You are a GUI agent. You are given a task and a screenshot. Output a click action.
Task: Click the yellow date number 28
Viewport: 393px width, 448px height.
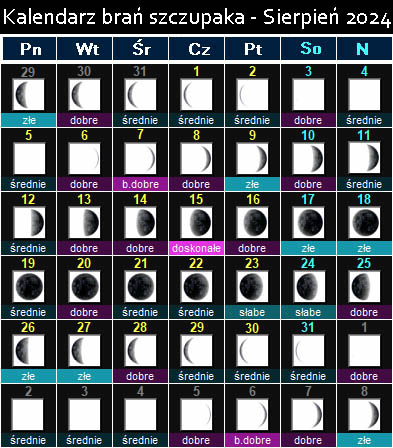pos(140,327)
